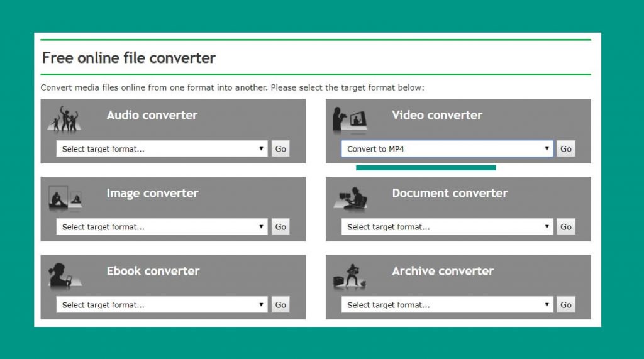This screenshot has height=359, width=644.
Task: Click the 'Ebook converter' heading
Action: tap(153, 271)
